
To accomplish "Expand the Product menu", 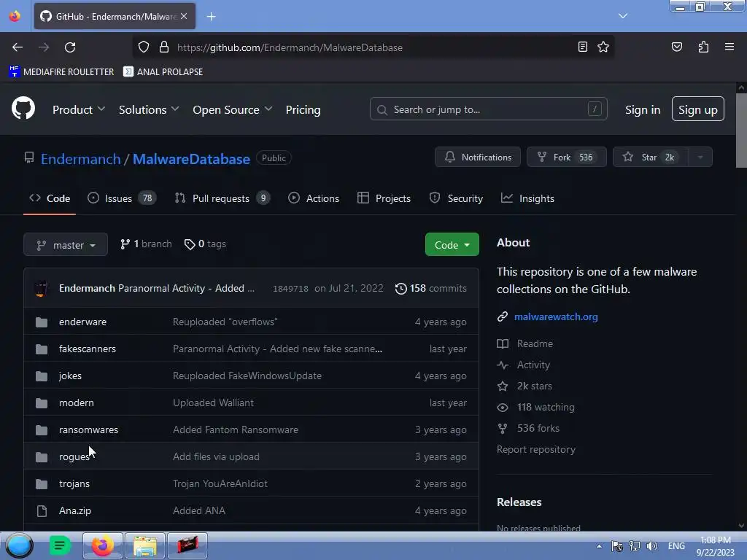I will pos(79,109).
